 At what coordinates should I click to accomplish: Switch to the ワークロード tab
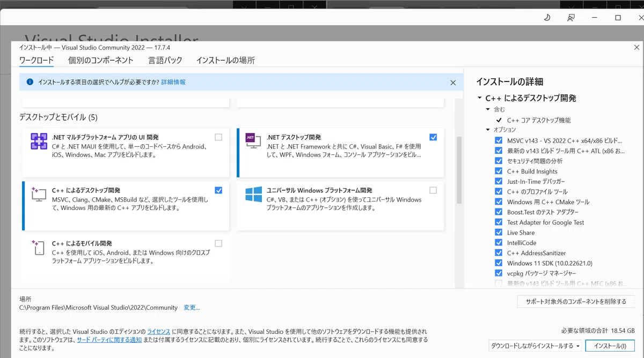click(x=36, y=60)
